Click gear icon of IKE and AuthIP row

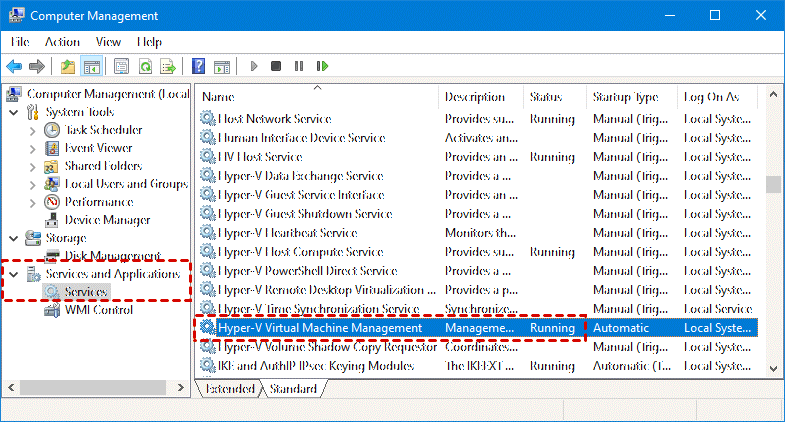(x=207, y=365)
